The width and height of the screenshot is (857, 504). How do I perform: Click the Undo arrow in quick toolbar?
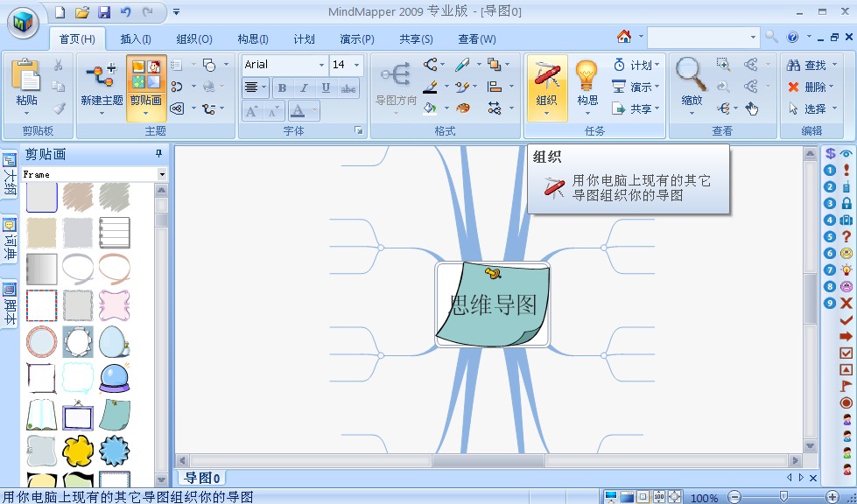(126, 11)
